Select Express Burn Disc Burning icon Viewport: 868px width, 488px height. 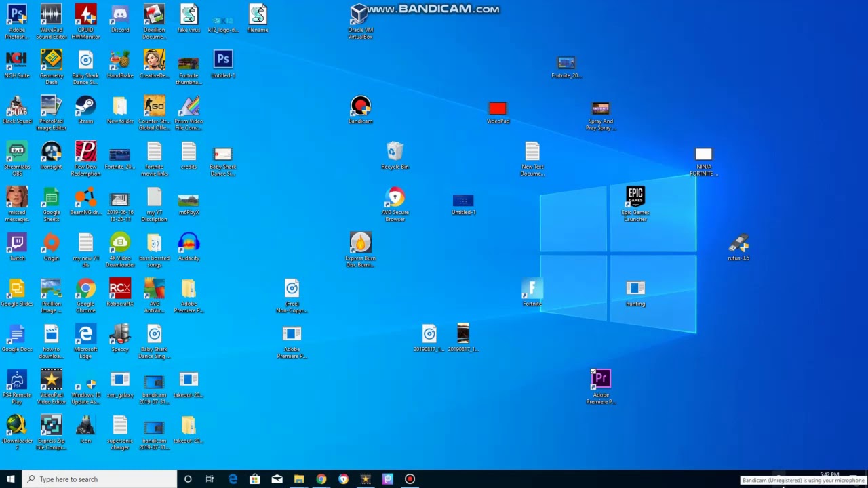tap(360, 249)
